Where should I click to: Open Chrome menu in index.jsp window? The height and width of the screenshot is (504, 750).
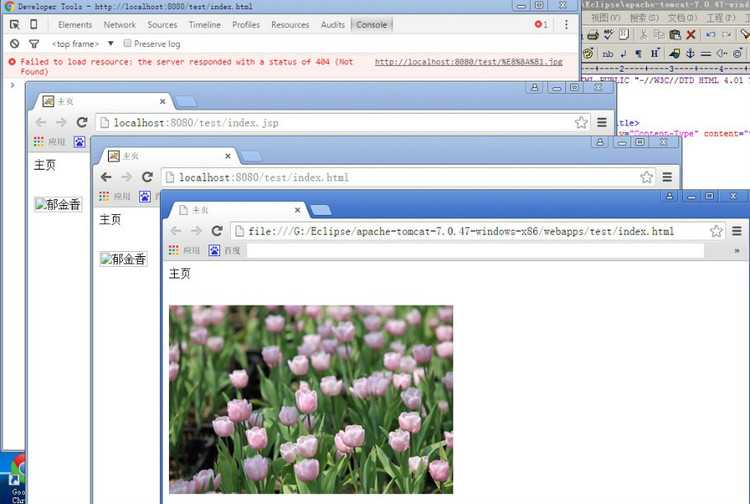click(x=602, y=122)
